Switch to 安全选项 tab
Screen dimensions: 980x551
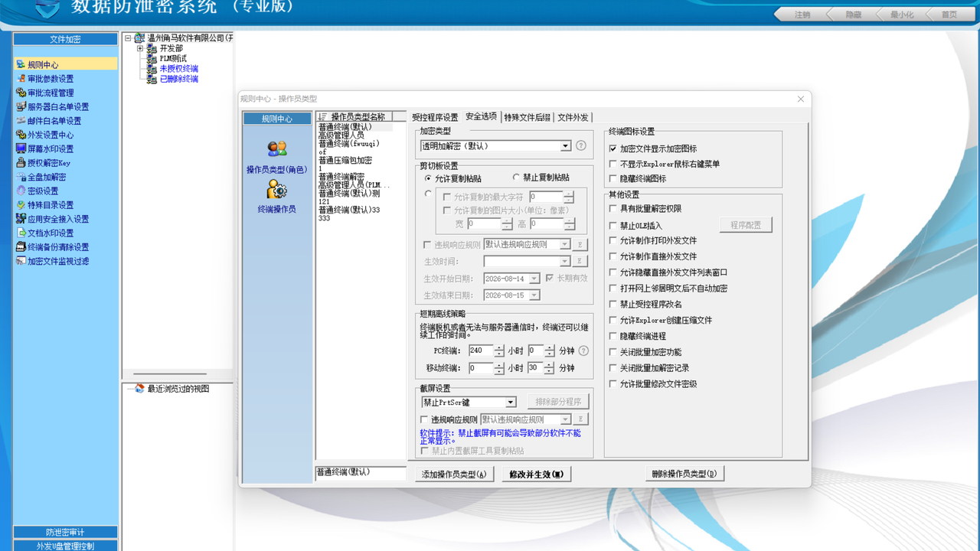(481, 116)
